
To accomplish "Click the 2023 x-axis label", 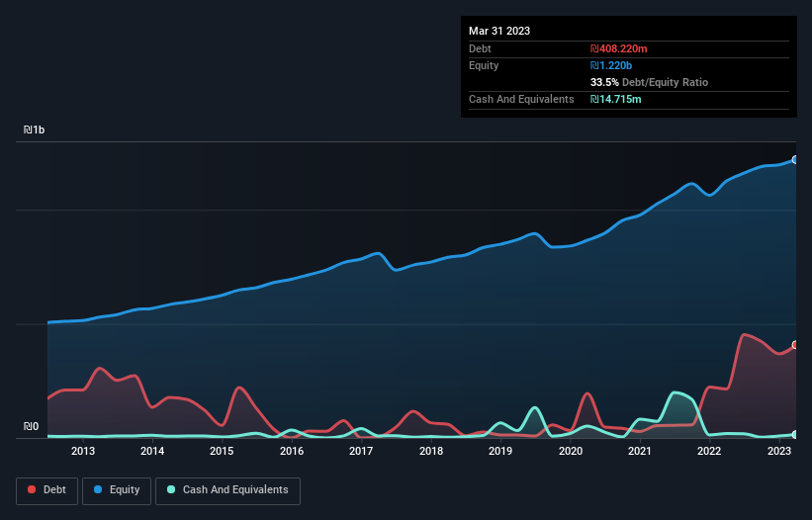I will tap(778, 451).
